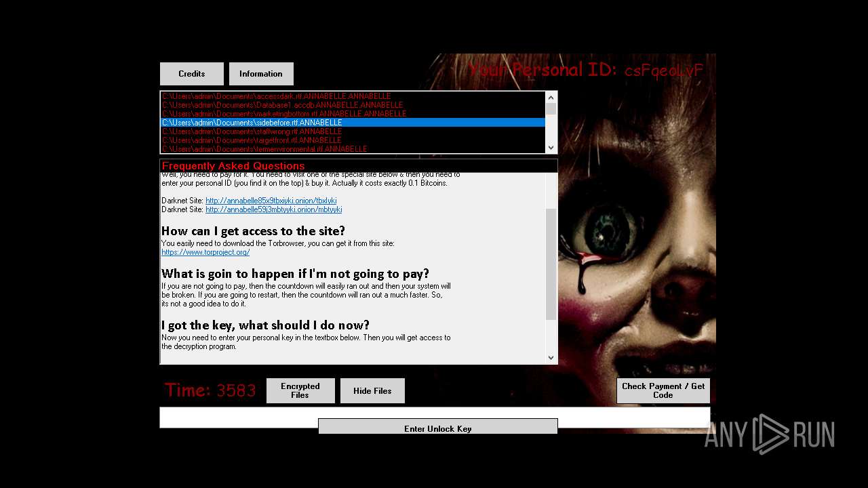Select Database1.accdb.ANNABELLE file row
This screenshot has height=488, width=868.
tap(353, 105)
